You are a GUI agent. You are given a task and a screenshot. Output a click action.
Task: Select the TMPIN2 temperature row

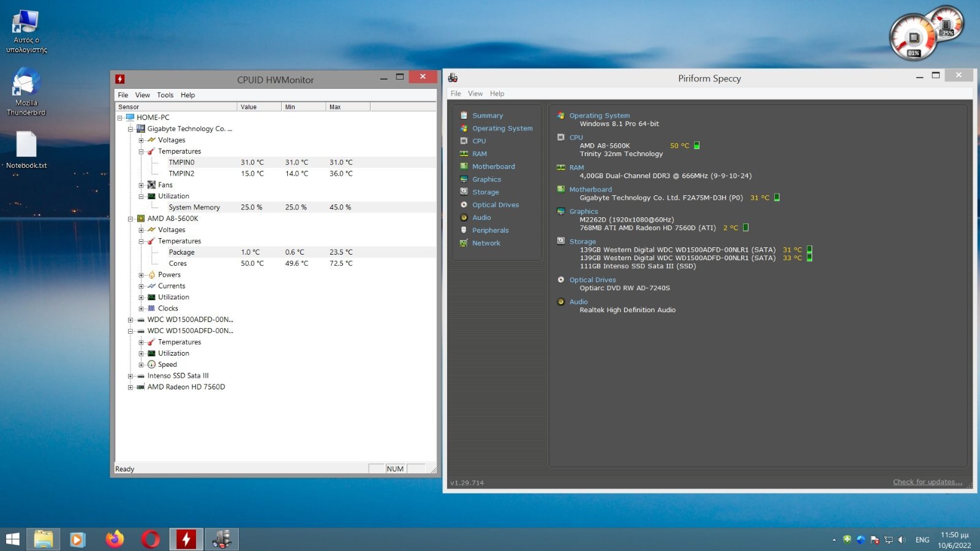pyautogui.click(x=276, y=174)
